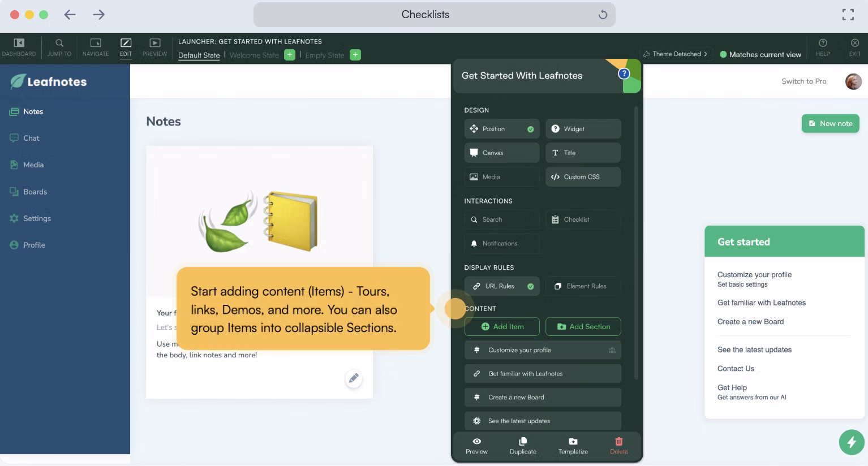Delete the launcher using the trash icon
Viewport: 868px width, 466px height.
click(618, 442)
